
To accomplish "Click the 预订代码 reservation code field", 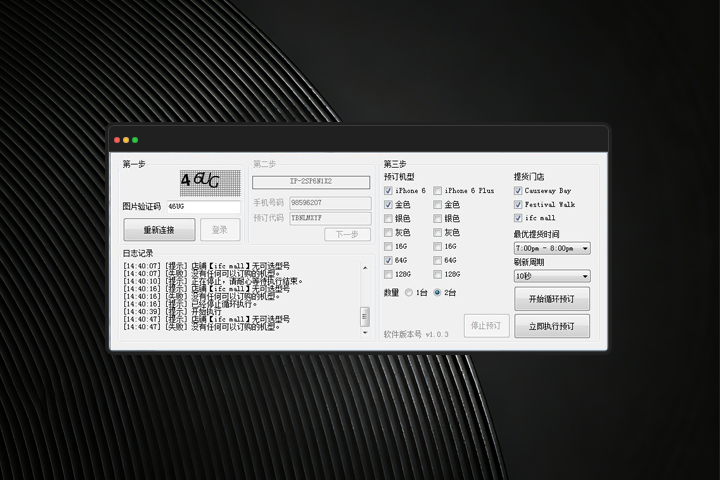I will point(330,218).
